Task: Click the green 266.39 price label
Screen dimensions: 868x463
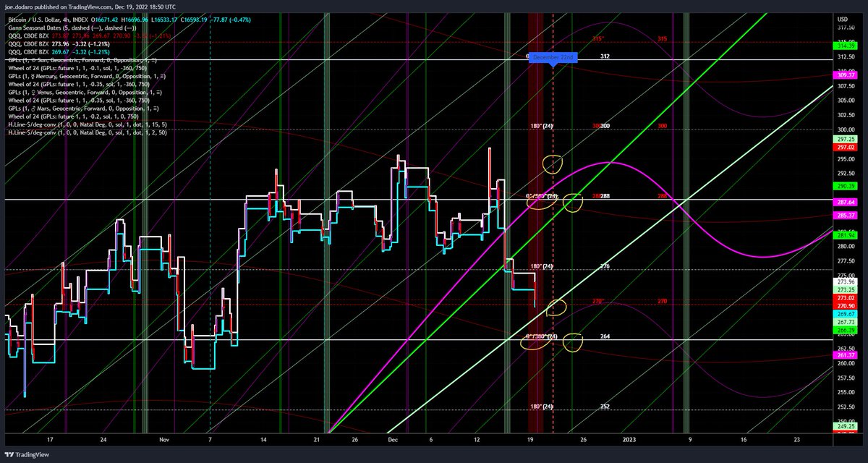Action: (x=846, y=329)
